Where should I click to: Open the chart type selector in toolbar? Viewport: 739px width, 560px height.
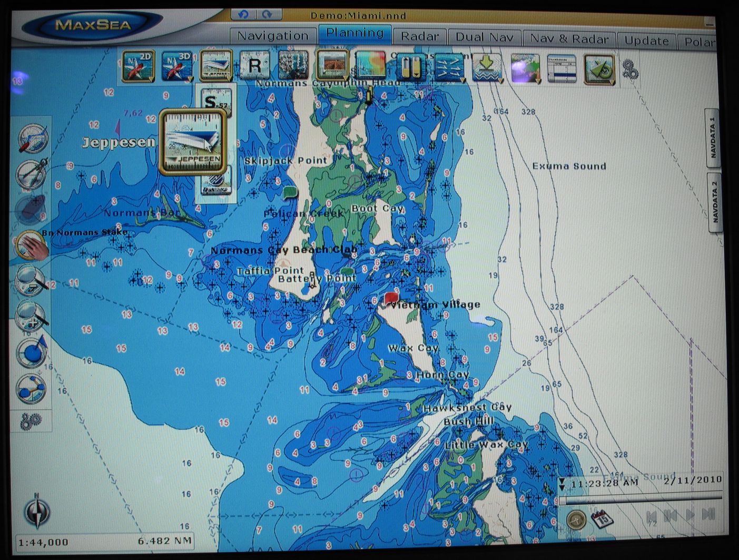pos(216,66)
